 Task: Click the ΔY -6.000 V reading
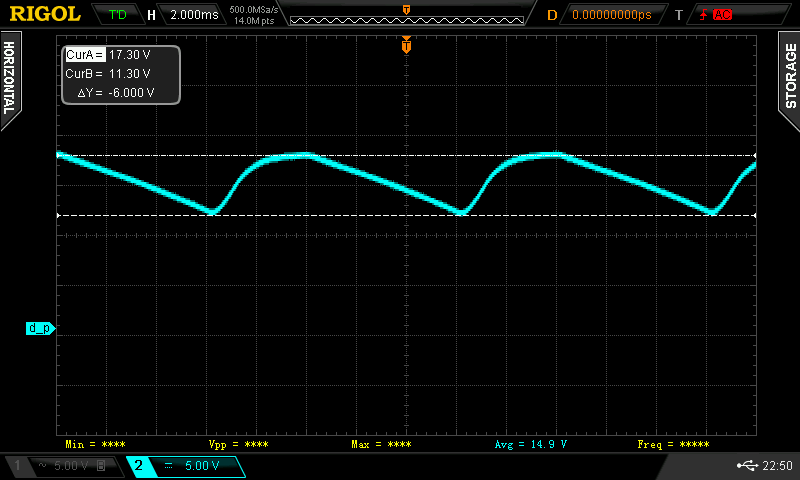pos(116,92)
